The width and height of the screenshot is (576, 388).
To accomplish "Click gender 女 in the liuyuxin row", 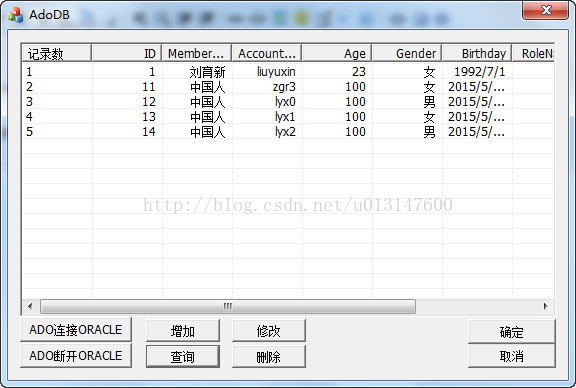I will (x=429, y=72).
